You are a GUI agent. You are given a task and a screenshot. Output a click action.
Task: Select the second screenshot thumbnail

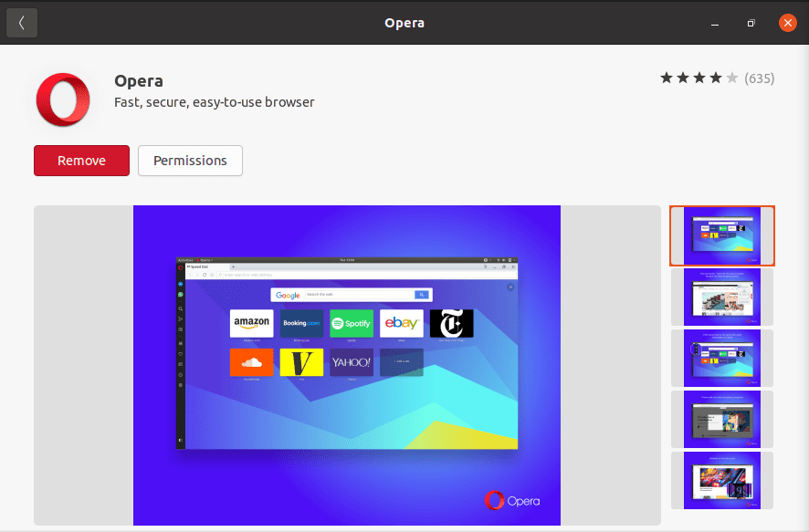click(x=721, y=297)
